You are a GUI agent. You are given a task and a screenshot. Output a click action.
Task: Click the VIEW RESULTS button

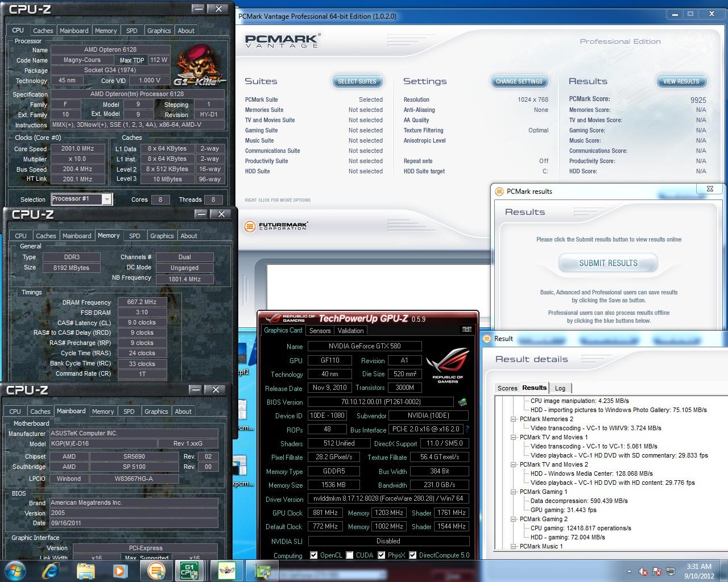pos(681,81)
